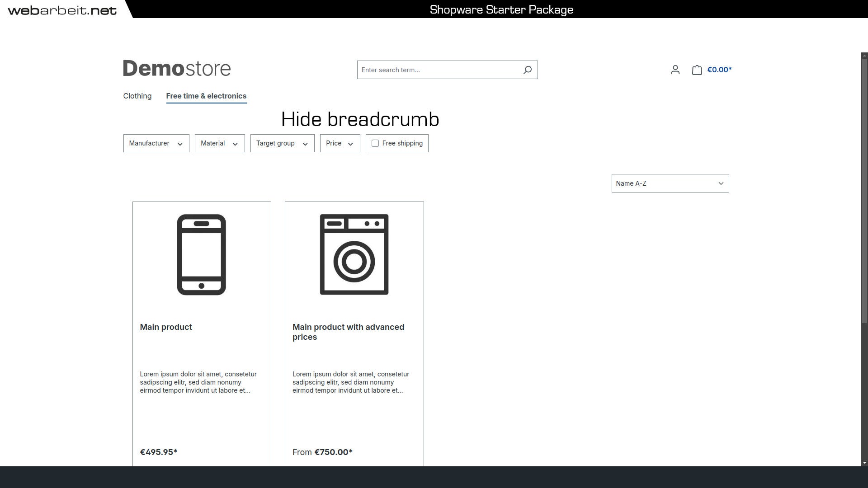The image size is (868, 488).
Task: Check the Free shipping option
Action: tap(376, 143)
